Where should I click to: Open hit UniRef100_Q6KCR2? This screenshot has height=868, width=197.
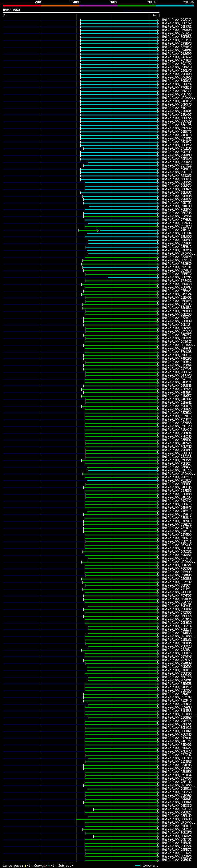(x=177, y=26)
